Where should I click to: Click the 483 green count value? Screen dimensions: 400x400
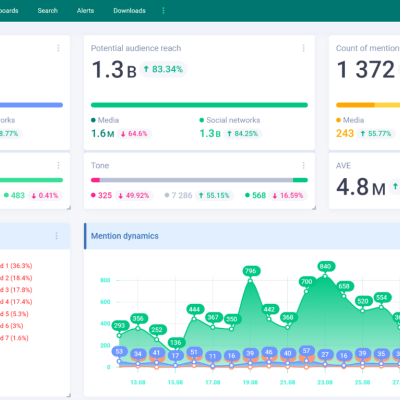click(18, 195)
